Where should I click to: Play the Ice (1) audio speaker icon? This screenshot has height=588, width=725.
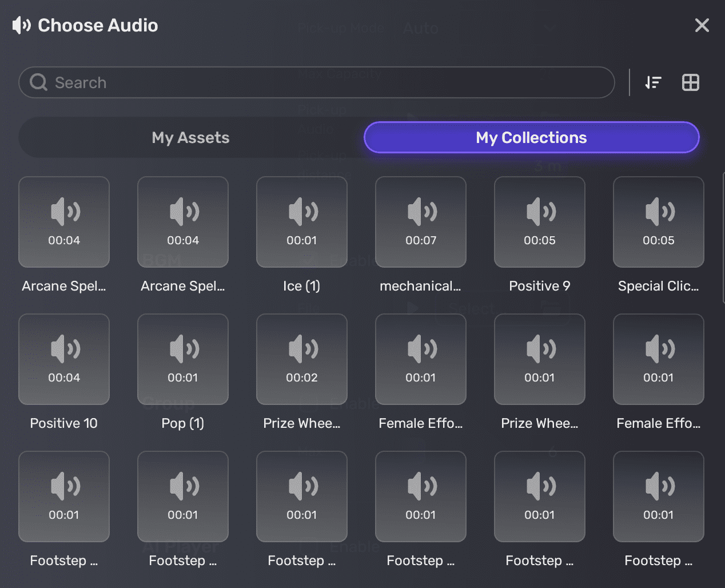[x=301, y=212]
